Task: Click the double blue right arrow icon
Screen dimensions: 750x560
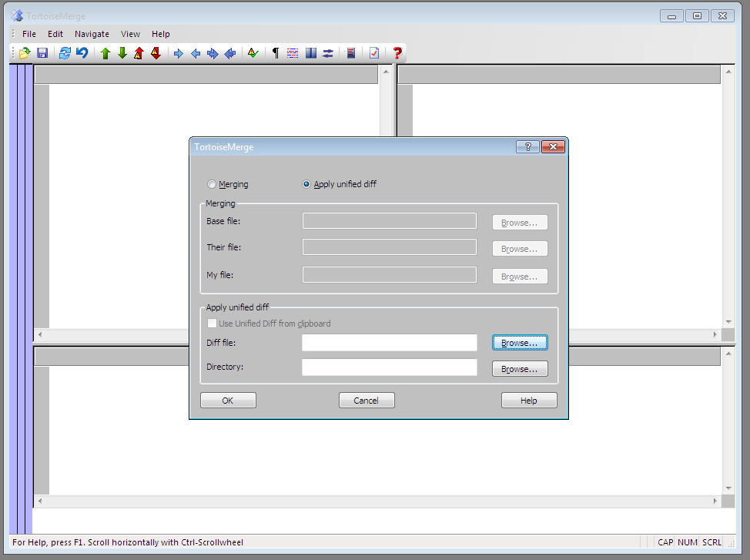Action: tap(213, 54)
